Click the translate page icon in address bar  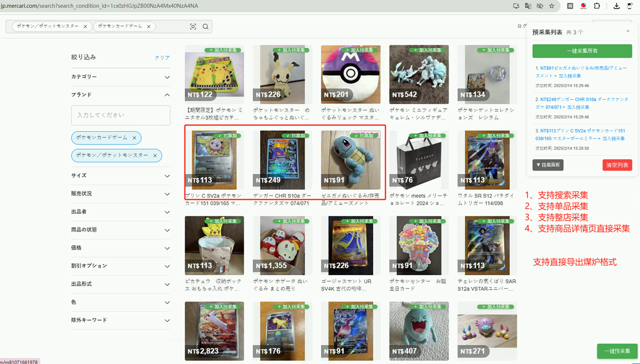coord(528,6)
